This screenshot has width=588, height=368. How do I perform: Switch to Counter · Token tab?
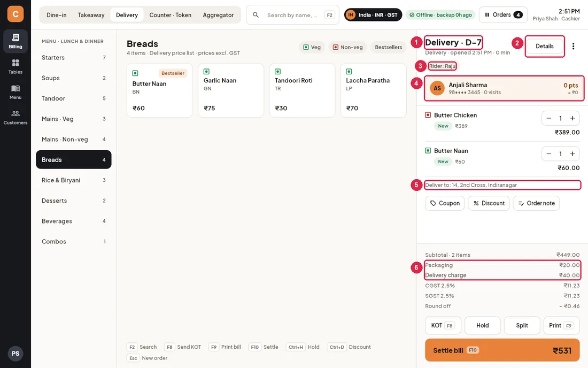click(x=170, y=15)
